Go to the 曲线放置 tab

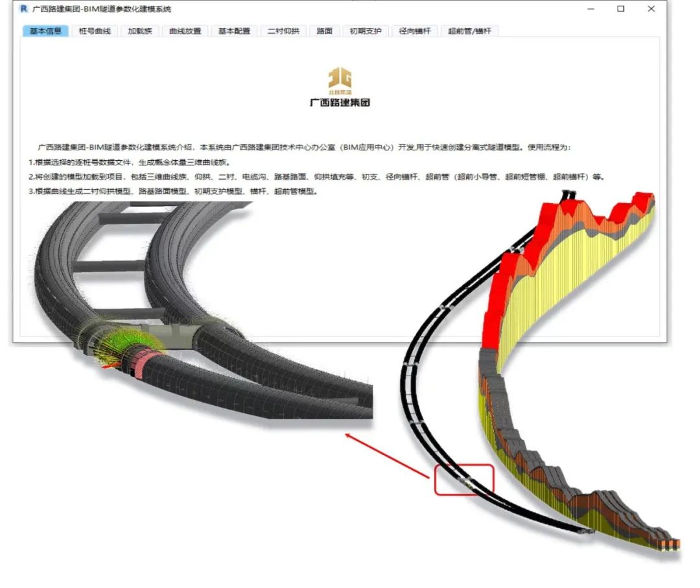[x=185, y=31]
